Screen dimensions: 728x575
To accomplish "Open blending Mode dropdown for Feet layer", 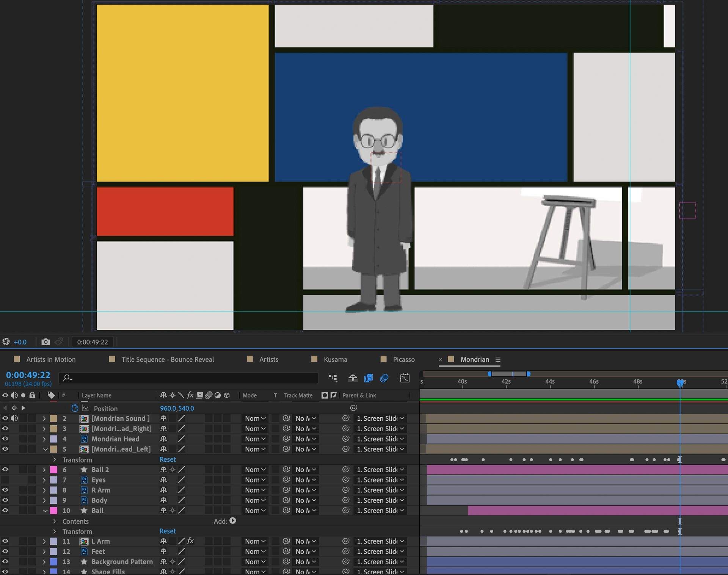I will [x=255, y=551].
